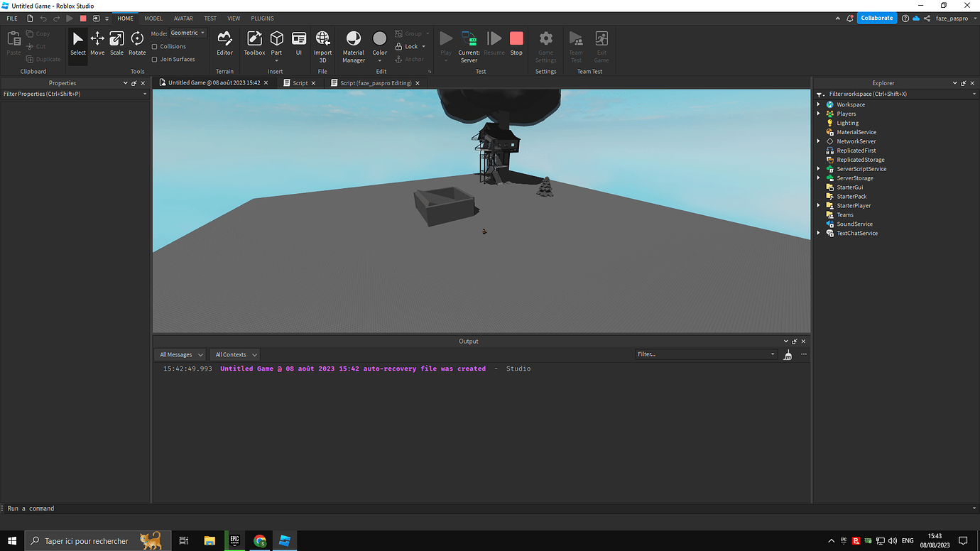Image resolution: width=980 pixels, height=551 pixels.
Task: Expand Workspace in the Explorer panel
Action: 818,104
